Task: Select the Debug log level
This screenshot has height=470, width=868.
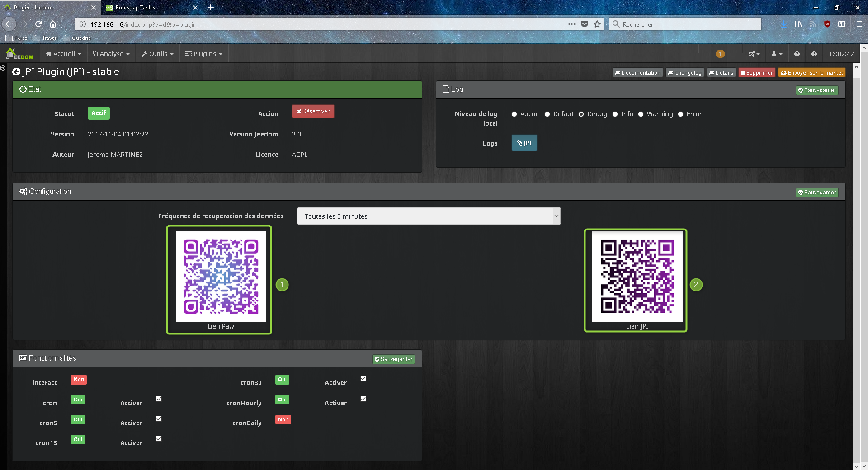Action: coord(581,114)
